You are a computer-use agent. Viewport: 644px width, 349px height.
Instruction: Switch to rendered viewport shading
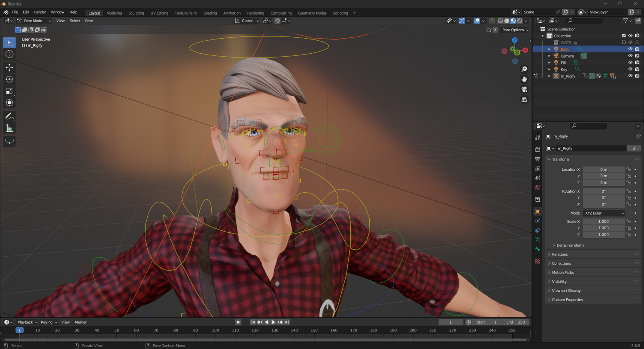[x=519, y=21]
